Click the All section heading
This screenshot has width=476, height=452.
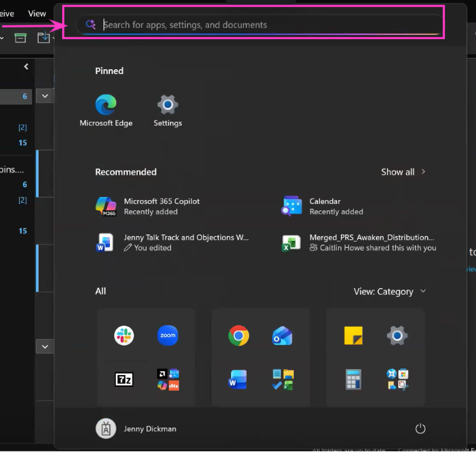(x=101, y=291)
